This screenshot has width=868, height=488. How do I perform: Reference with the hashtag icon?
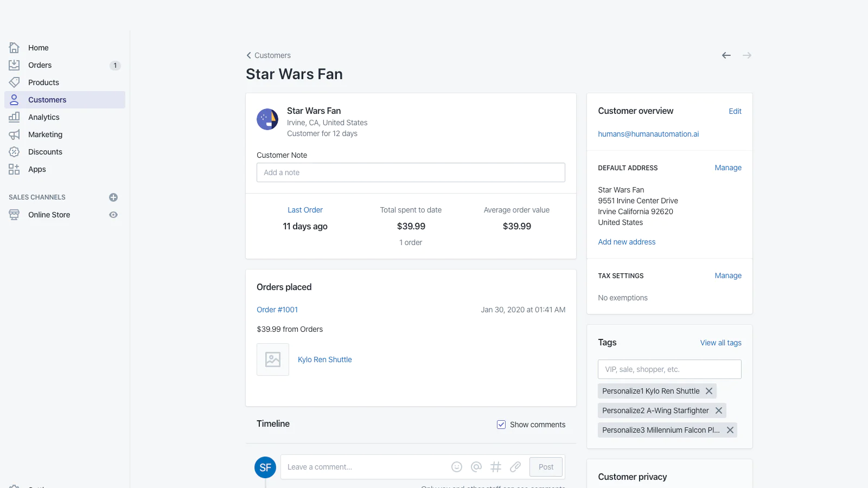(496, 467)
